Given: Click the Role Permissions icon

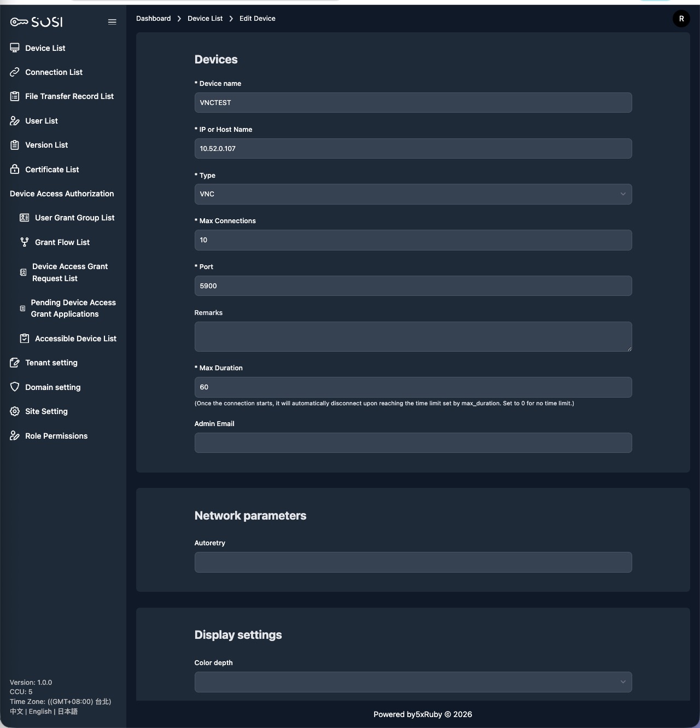Looking at the screenshot, I should [x=15, y=436].
